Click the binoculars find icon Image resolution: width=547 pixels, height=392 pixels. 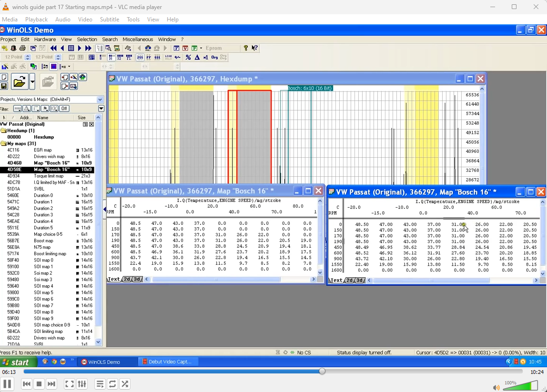click(148, 48)
